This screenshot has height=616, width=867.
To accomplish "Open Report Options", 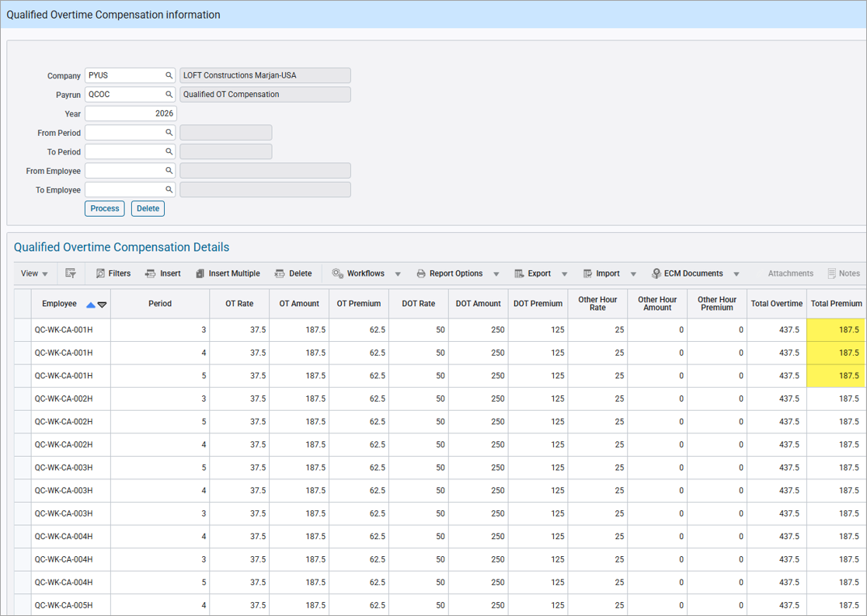I will [450, 273].
